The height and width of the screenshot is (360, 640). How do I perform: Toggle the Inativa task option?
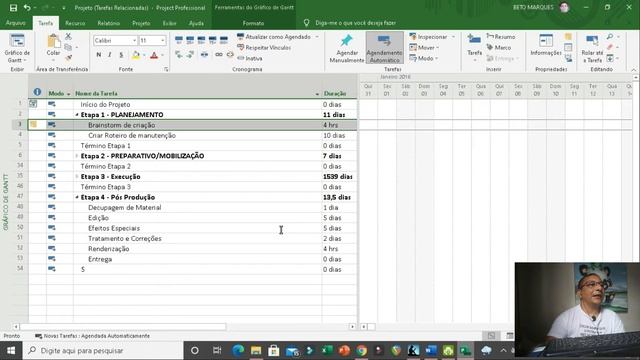[x=250, y=58]
